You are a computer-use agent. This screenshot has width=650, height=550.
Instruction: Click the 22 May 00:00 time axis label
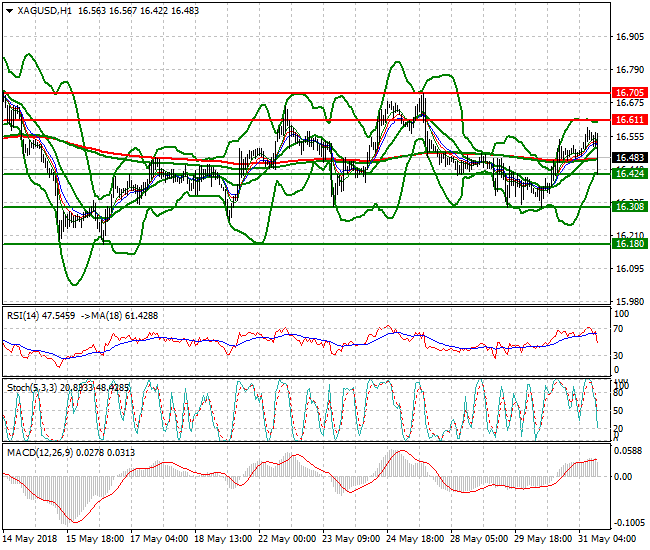point(288,538)
